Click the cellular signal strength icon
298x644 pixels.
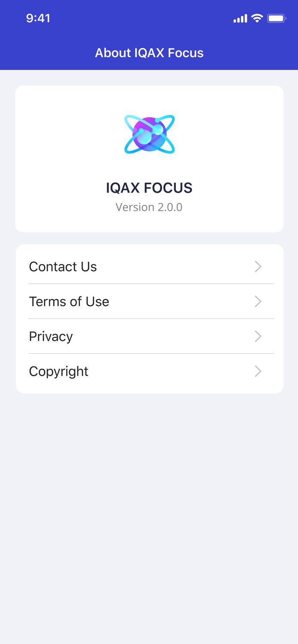(x=241, y=18)
